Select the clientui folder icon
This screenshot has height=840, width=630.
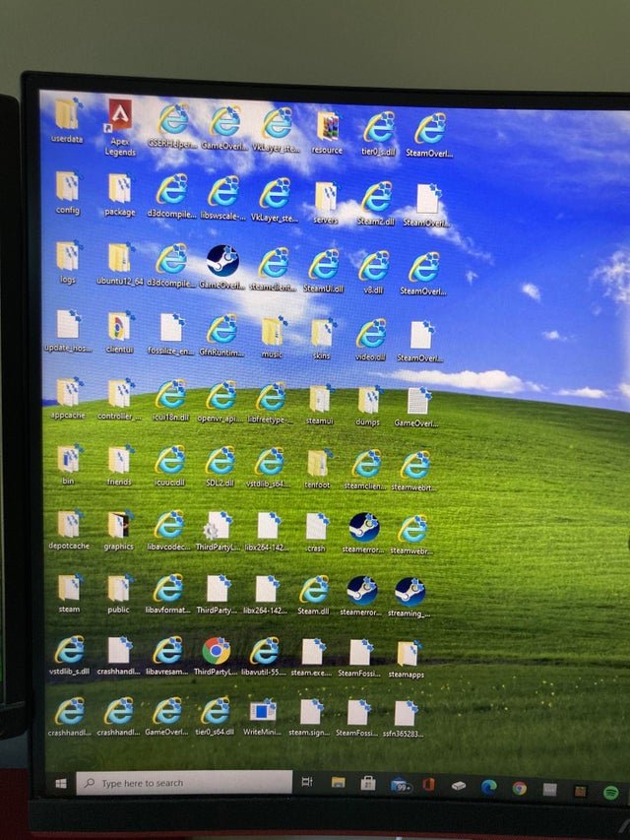coord(119,326)
